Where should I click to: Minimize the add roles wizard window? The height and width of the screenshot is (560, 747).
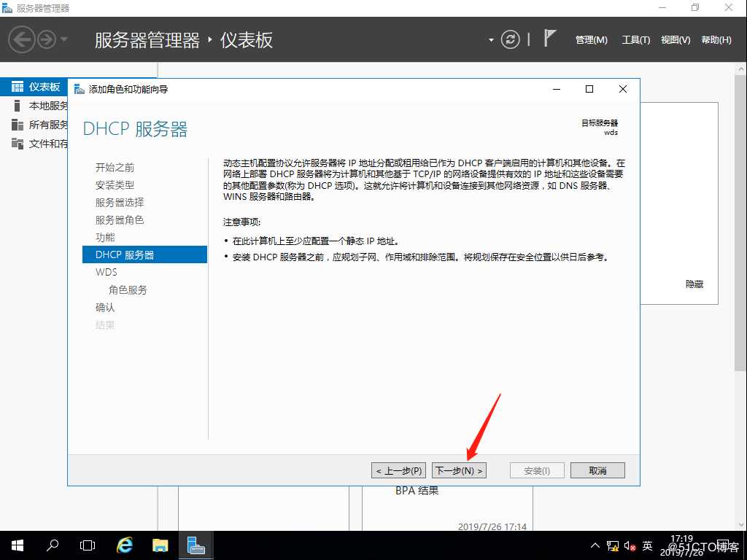point(557,89)
